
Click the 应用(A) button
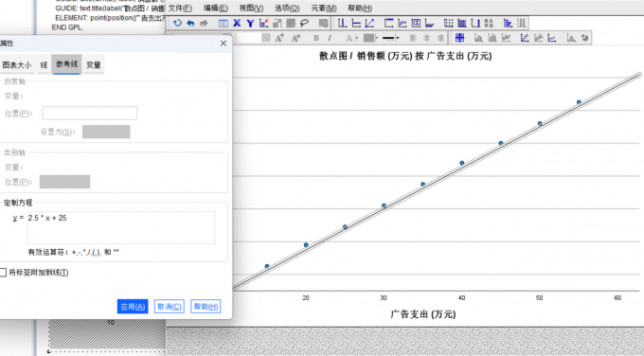(133, 307)
